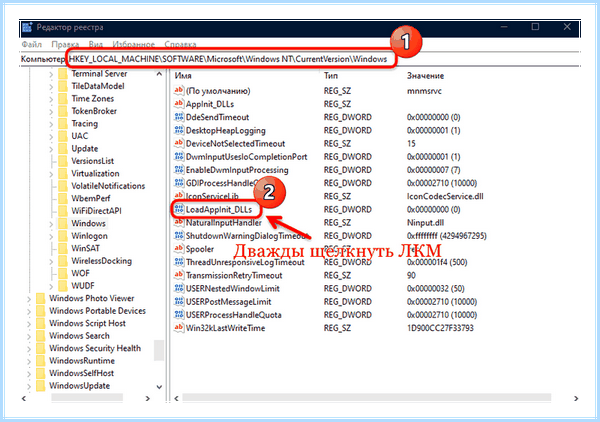
Task: Click the registry path address bar
Action: pos(299,59)
